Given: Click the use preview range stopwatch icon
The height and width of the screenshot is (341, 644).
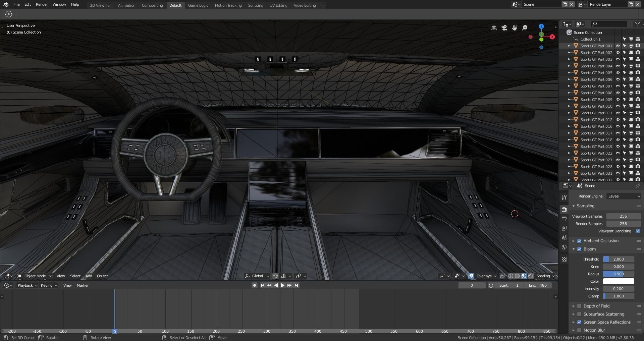Looking at the screenshot, I should pos(491,285).
